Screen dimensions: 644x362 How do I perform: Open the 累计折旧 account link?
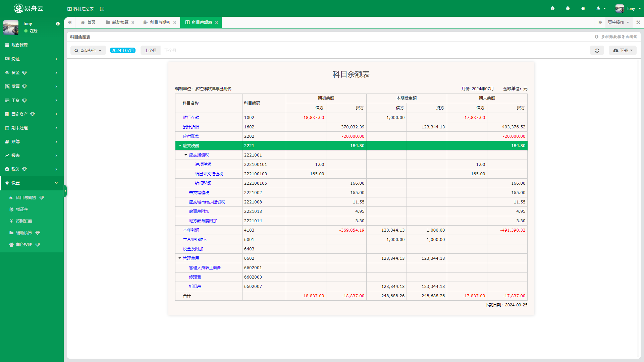click(x=191, y=127)
